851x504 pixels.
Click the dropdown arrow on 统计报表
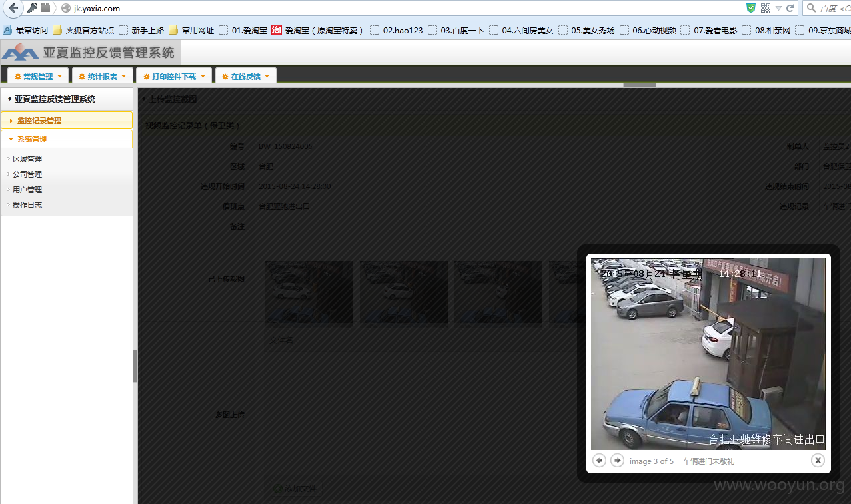123,76
